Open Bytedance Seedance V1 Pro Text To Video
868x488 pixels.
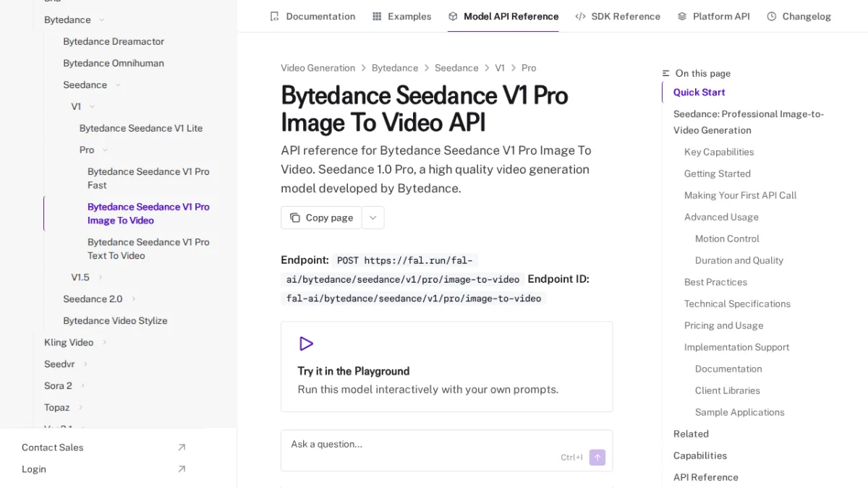coord(148,249)
